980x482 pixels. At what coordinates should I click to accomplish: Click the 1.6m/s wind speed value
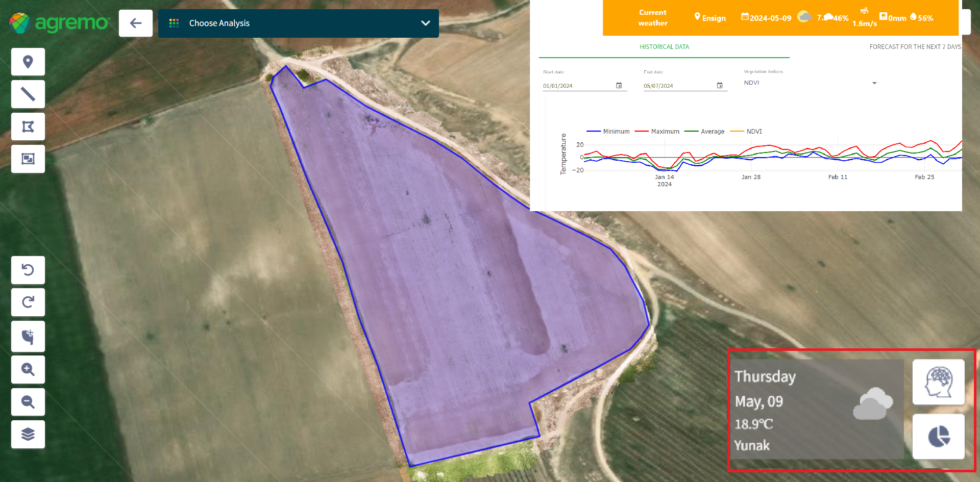coord(865,23)
